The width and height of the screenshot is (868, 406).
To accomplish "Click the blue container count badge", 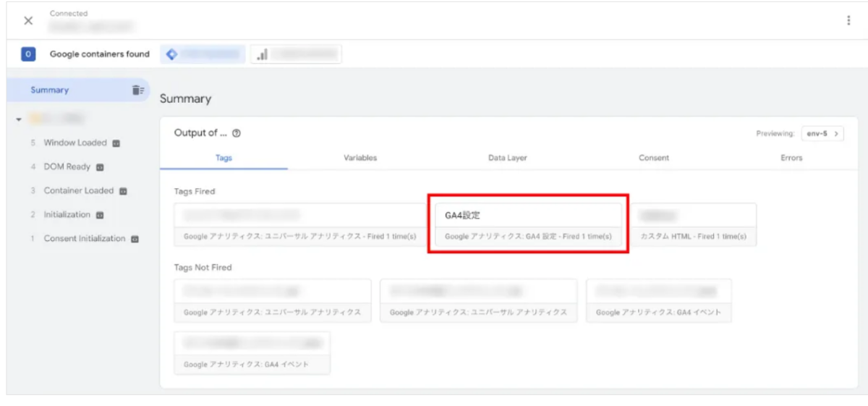I will coord(28,54).
